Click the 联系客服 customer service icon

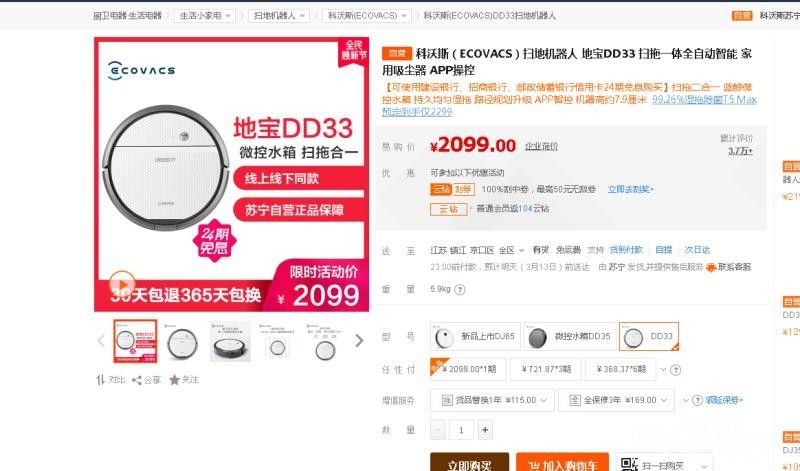[x=711, y=267]
